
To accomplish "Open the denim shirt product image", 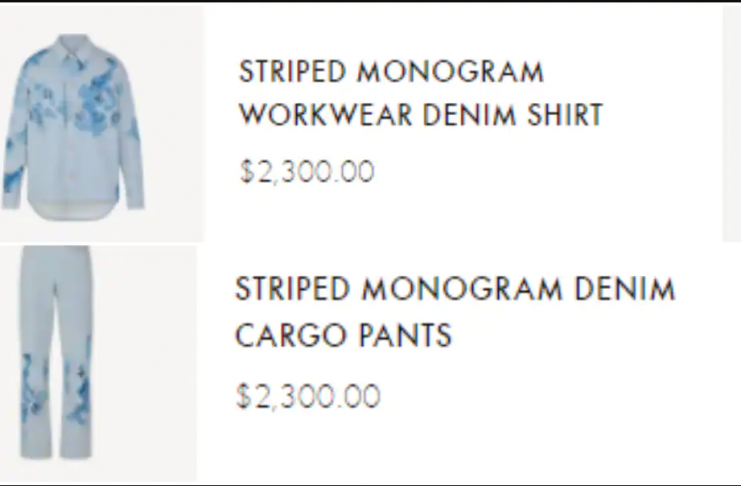I will pos(101,123).
